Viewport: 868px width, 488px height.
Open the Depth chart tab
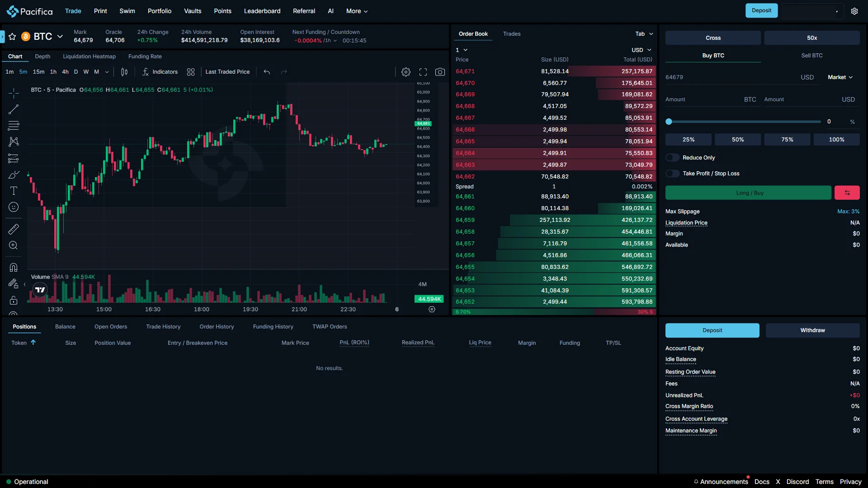click(42, 56)
